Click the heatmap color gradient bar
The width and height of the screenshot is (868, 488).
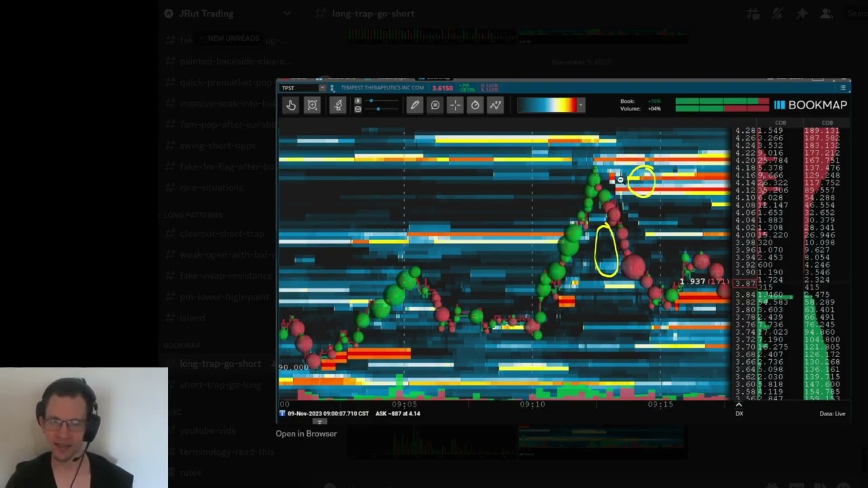pos(547,105)
